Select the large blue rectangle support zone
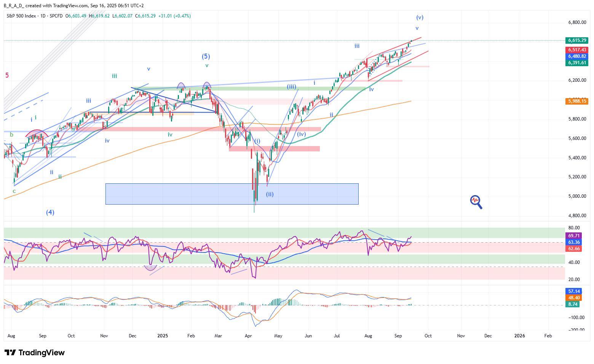Screen dimensions: 594x364 point(232,194)
